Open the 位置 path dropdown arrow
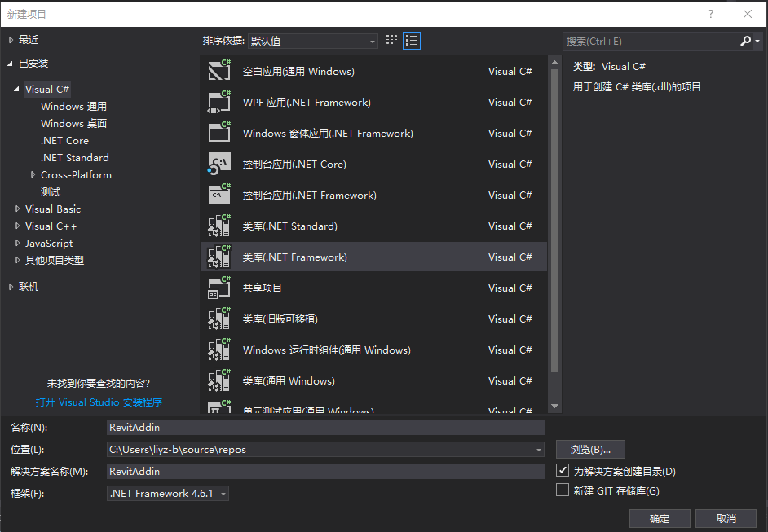The width and height of the screenshot is (768, 532). click(538, 449)
